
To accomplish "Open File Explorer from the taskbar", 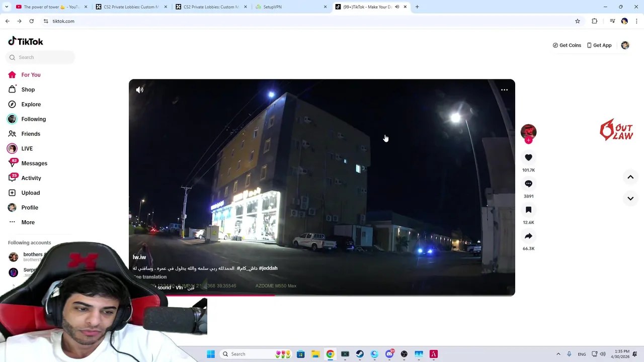I will pos(315,354).
